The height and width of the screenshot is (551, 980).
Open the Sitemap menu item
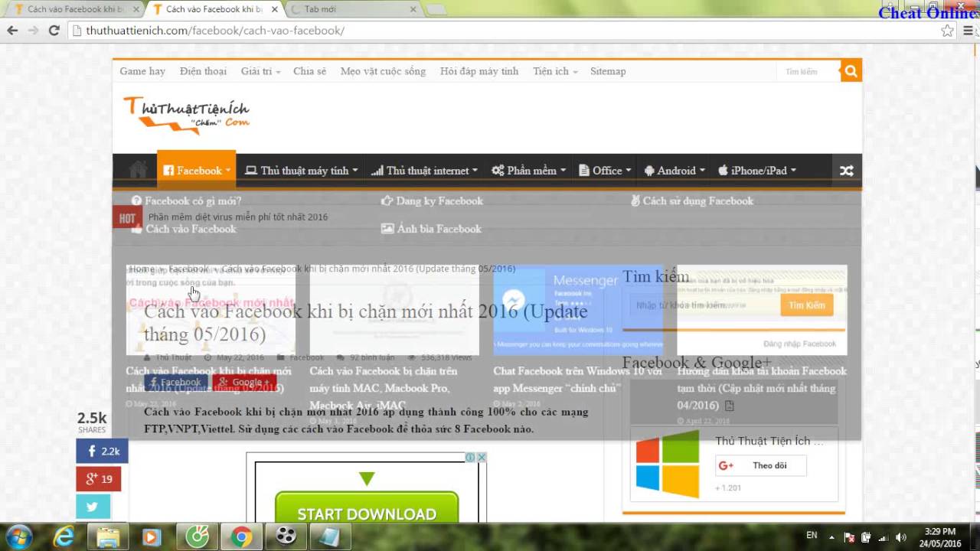pyautogui.click(x=608, y=71)
